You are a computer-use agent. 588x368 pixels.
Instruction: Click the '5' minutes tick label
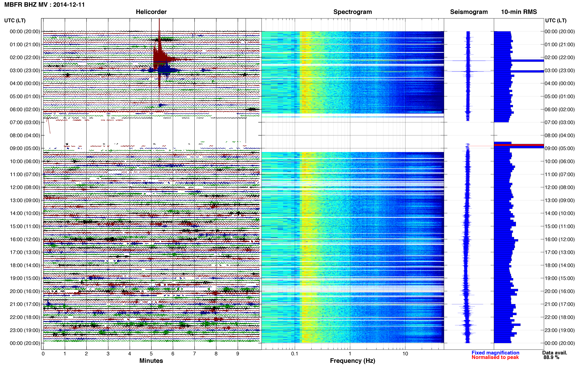pyautogui.click(x=151, y=354)
